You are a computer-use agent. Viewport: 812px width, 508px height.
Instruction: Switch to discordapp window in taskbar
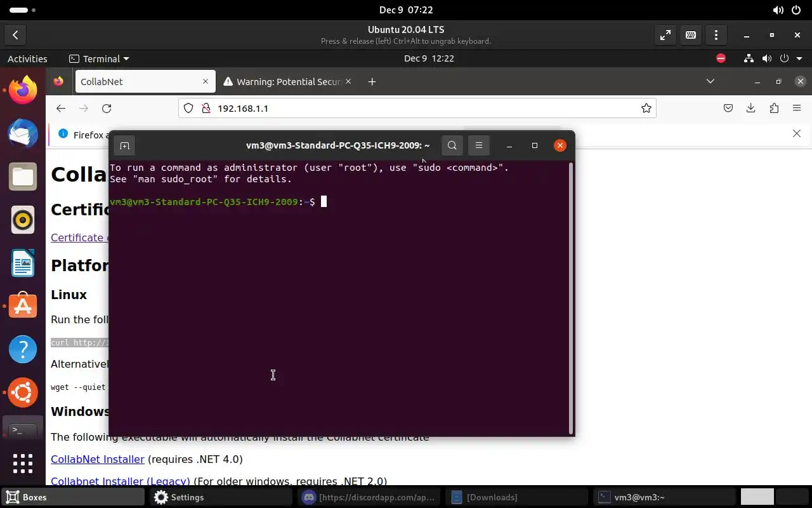point(369,497)
